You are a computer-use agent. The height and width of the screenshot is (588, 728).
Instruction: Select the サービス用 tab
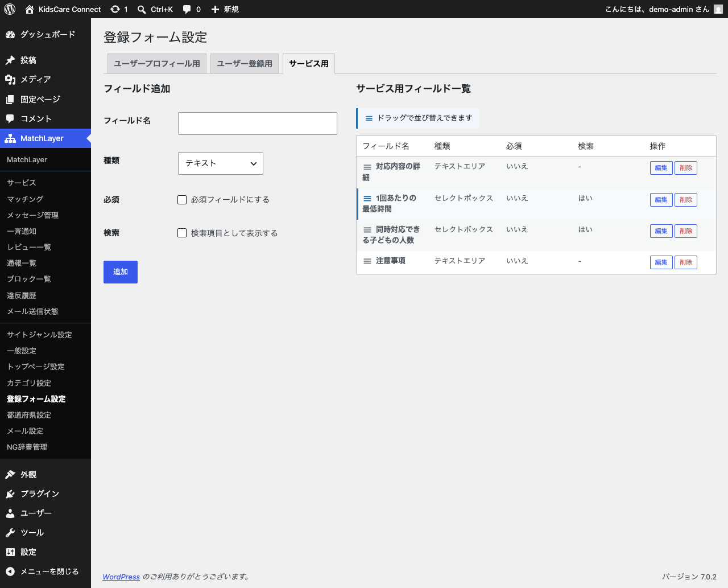pos(309,64)
